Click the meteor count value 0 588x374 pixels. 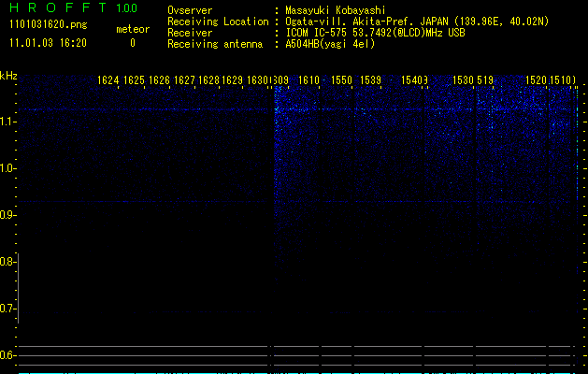(133, 43)
